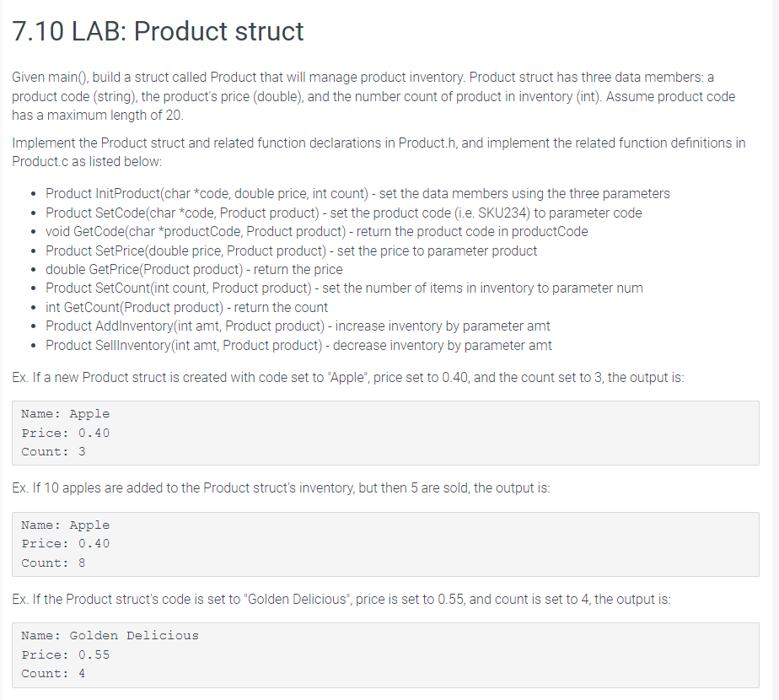The width and height of the screenshot is (779, 700).
Task: Click the 7.10 LAB: Product struct heading
Action: pos(158,31)
